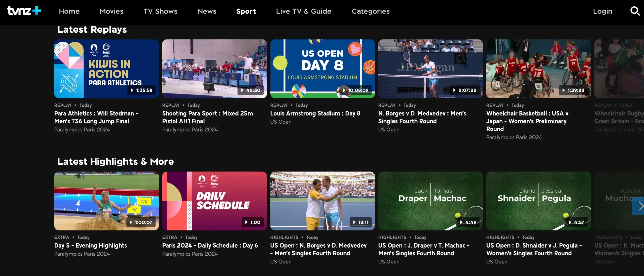Click Paralympics Paris 2024 under Evening Highlights
The width and height of the screenshot is (644, 276).
[82, 254]
